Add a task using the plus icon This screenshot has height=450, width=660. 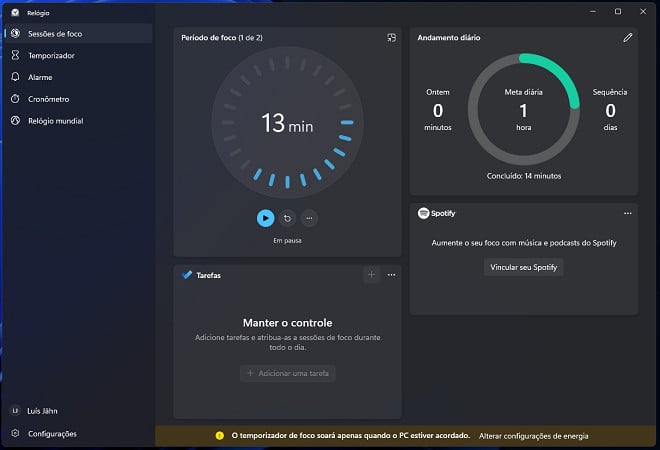[371, 274]
